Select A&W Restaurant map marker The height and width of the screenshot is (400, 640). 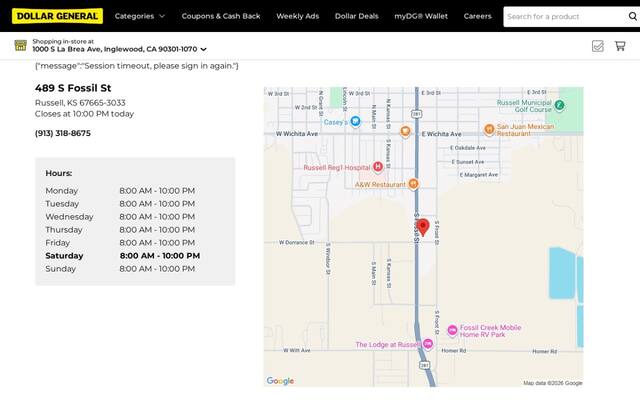pyautogui.click(x=413, y=184)
